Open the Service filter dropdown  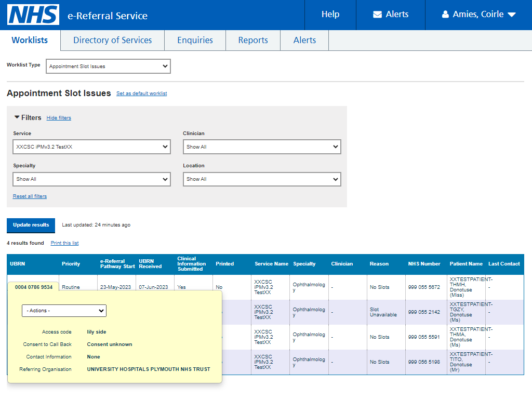[91, 147]
